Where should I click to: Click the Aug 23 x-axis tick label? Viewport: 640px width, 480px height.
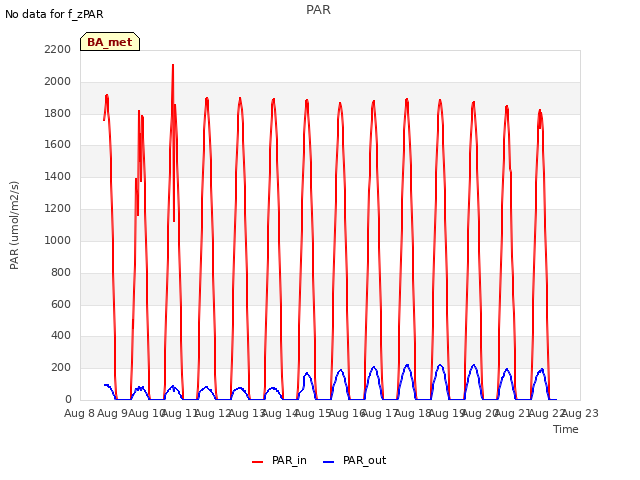click(580, 413)
